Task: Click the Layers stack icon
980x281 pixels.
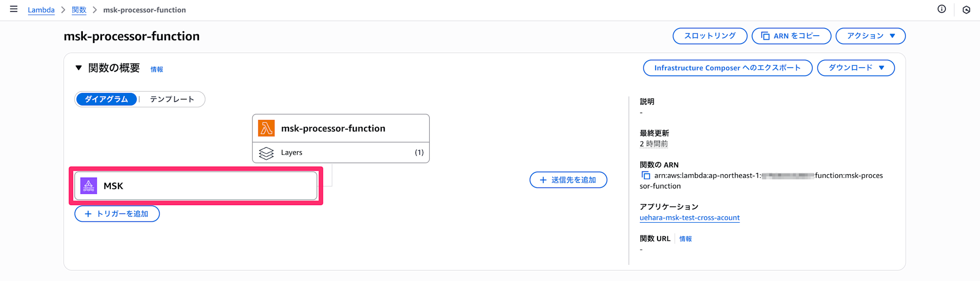Action: coord(266,153)
